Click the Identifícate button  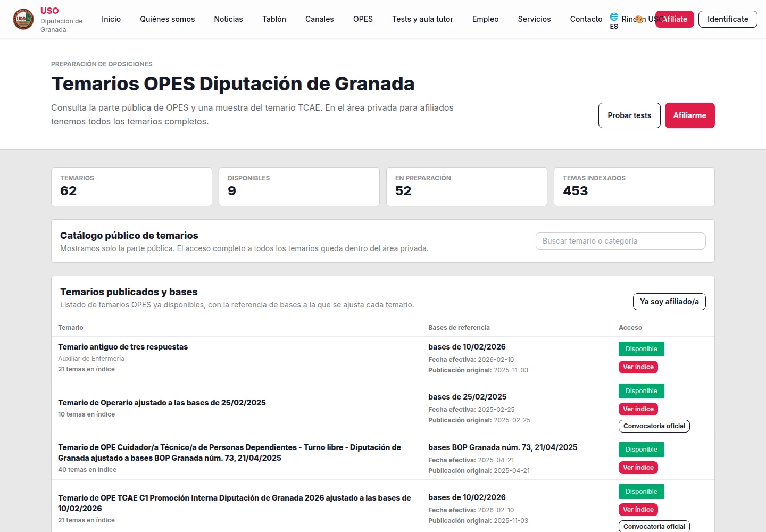[728, 19]
